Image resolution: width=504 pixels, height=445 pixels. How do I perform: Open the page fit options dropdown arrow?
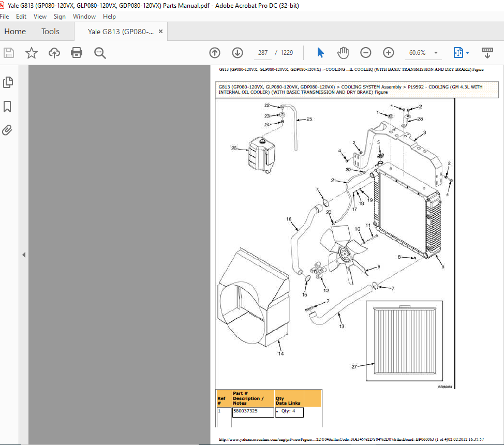click(x=467, y=53)
